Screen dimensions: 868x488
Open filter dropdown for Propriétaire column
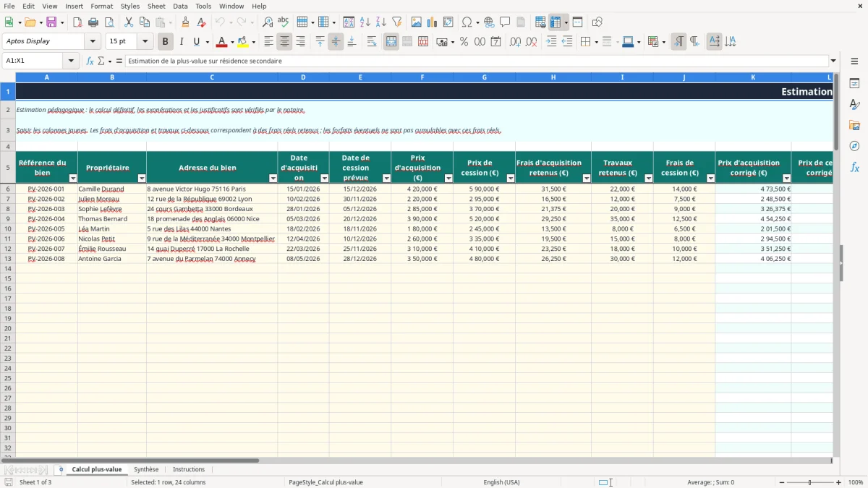point(142,178)
